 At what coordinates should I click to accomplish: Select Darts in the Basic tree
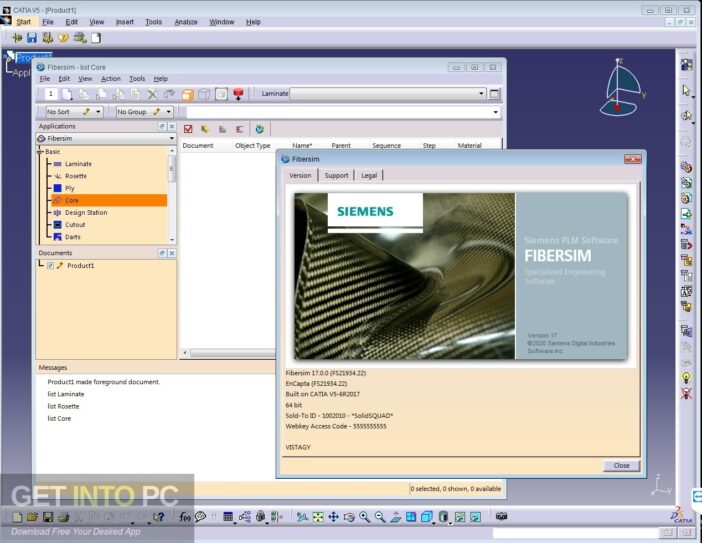click(x=73, y=237)
